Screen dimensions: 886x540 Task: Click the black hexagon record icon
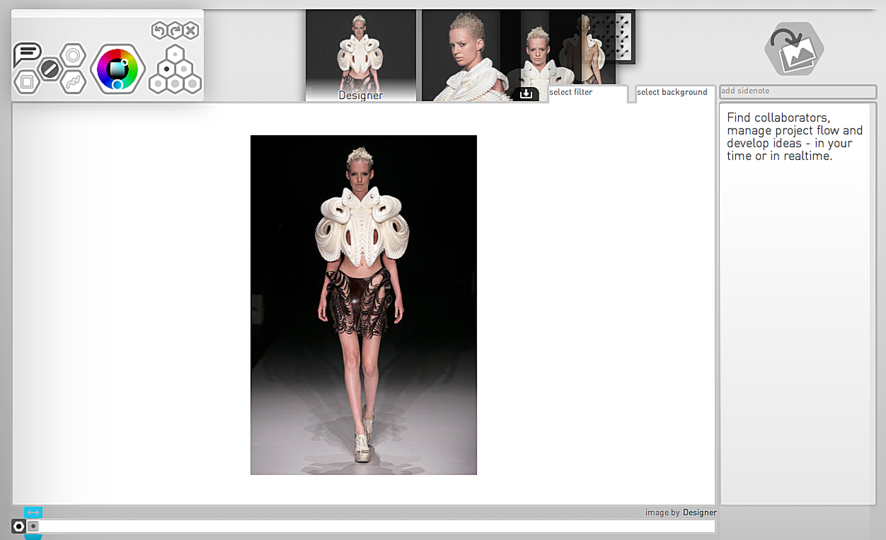coord(19,526)
